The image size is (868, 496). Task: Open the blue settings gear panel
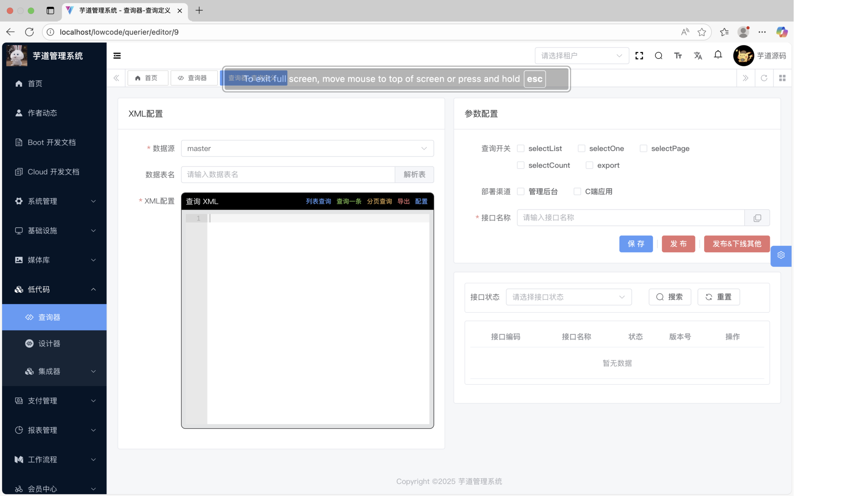coord(781,255)
